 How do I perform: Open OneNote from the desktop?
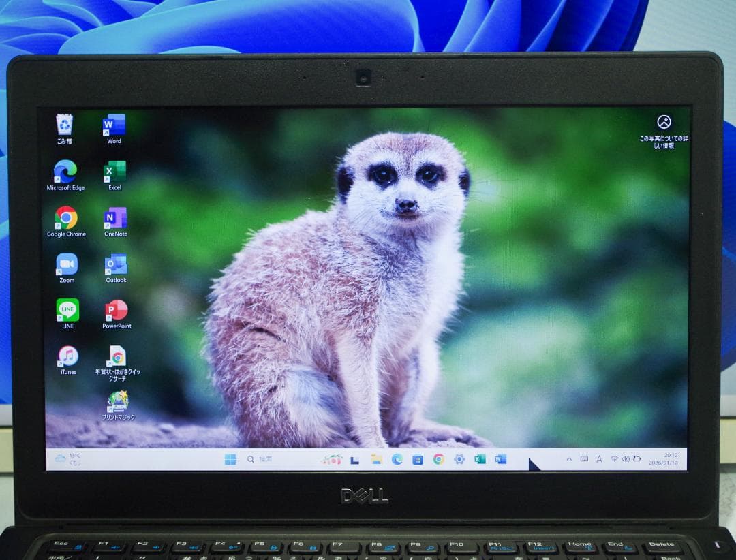114,218
